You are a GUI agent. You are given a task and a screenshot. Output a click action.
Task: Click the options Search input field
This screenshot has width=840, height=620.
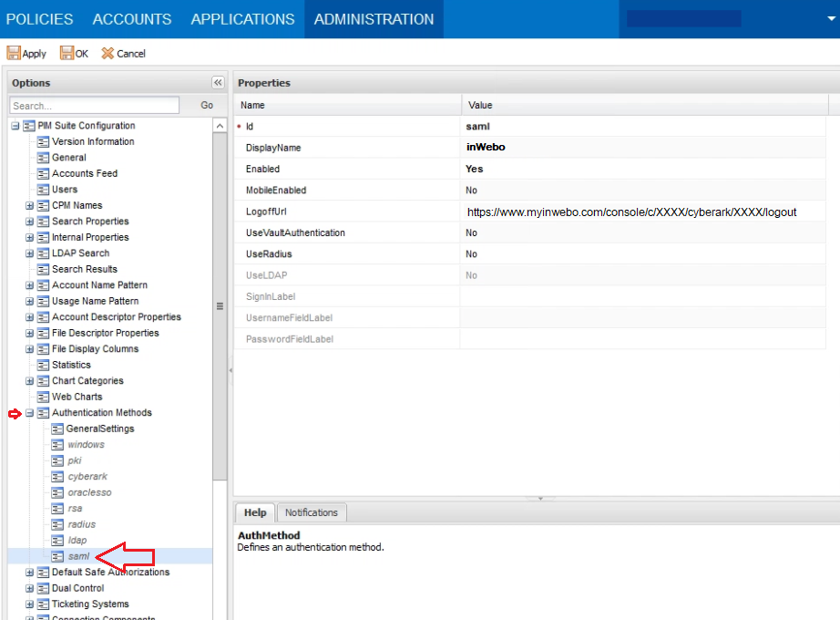tap(95, 106)
